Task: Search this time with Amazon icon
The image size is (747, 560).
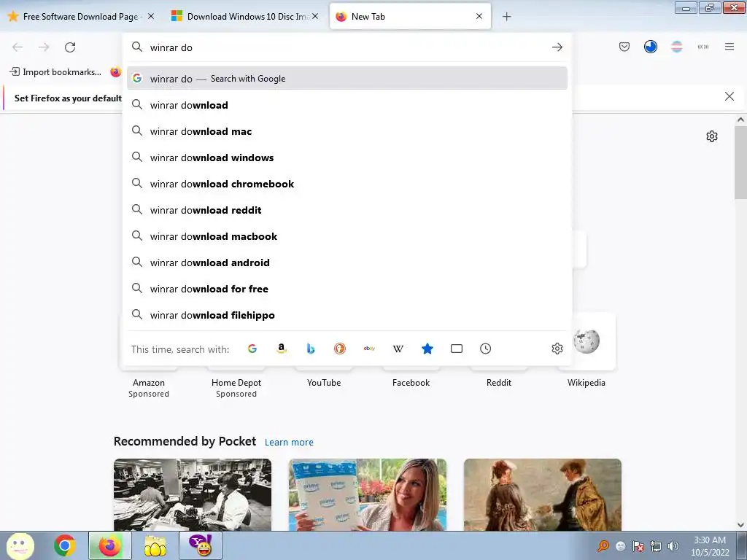Action: pos(282,349)
